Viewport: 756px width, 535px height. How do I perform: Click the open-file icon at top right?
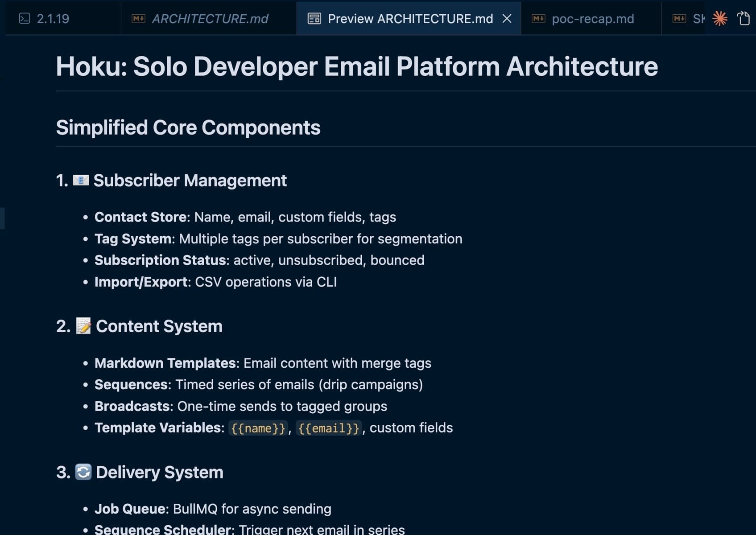coord(744,18)
